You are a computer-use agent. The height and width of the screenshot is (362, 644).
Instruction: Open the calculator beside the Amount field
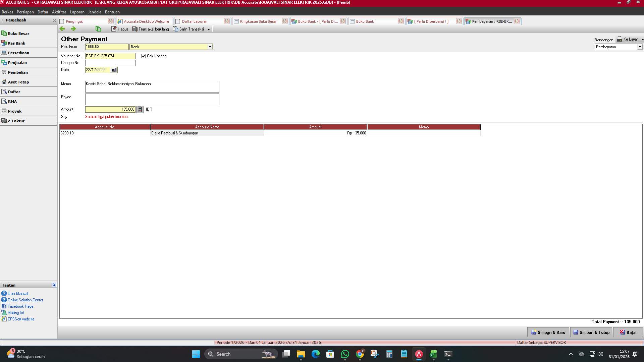pyautogui.click(x=140, y=109)
